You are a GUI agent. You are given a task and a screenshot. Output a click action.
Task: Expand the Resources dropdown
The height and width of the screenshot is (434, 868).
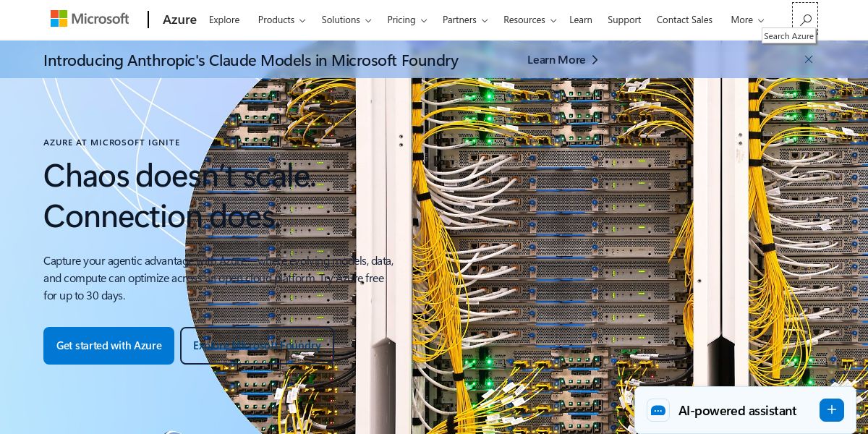[x=530, y=20]
